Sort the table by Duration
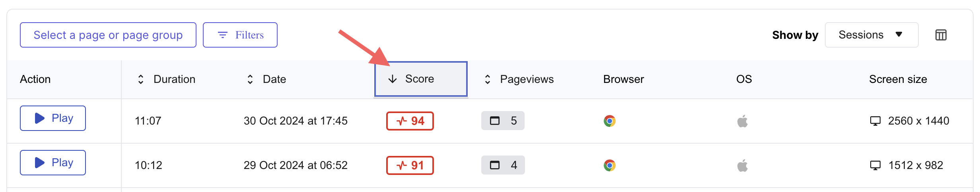The height and width of the screenshot is (192, 980). (x=166, y=79)
